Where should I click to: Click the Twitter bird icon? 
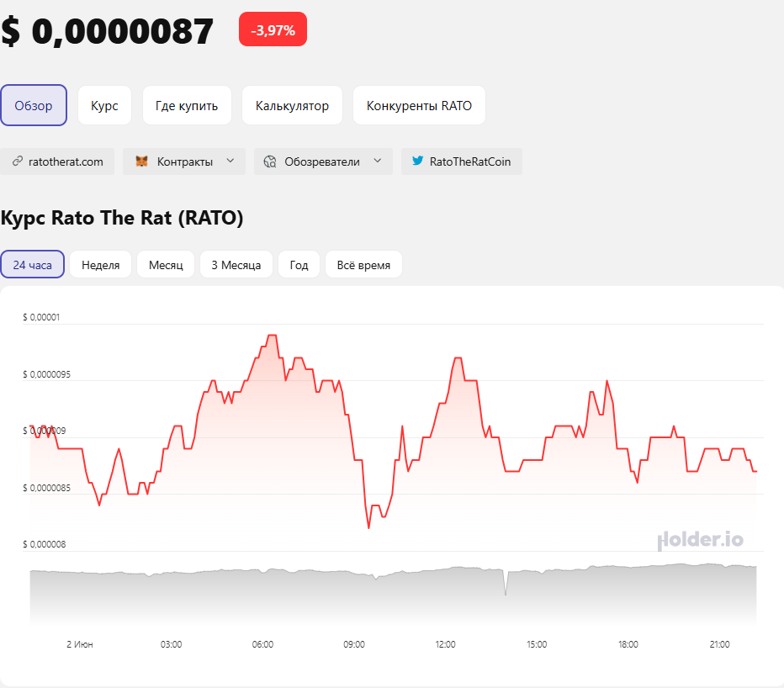[x=417, y=161]
